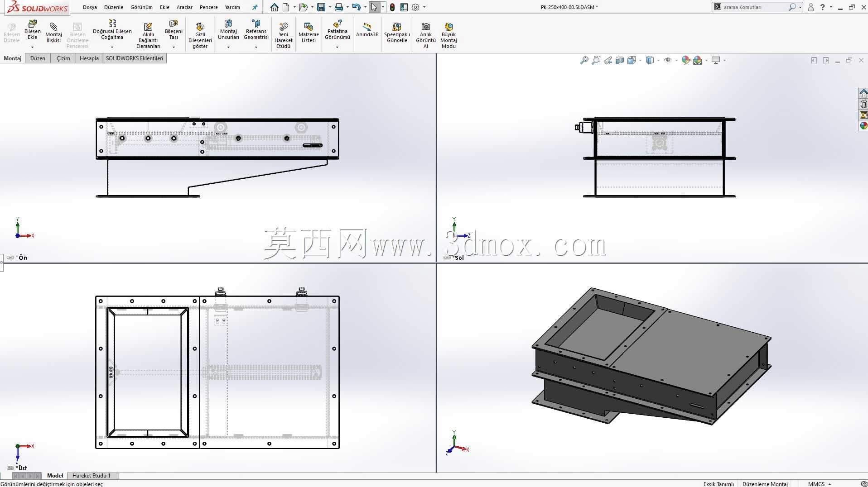Open the Araçlar menu
The height and width of the screenshot is (487, 868).
coord(184,7)
